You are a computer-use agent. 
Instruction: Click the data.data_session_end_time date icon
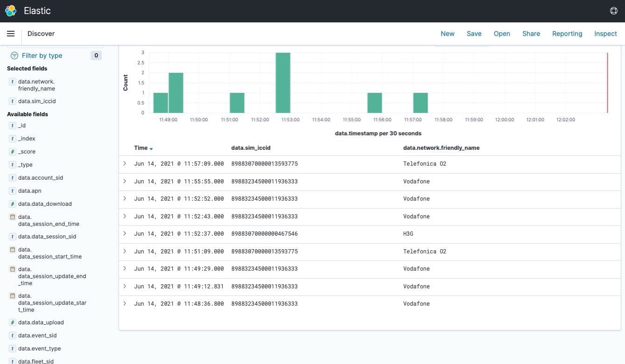point(13,217)
